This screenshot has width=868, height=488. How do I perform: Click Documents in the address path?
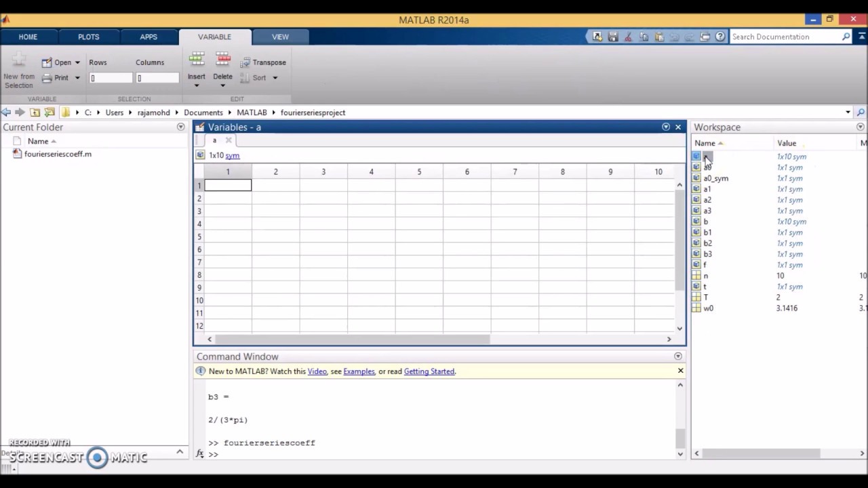203,113
